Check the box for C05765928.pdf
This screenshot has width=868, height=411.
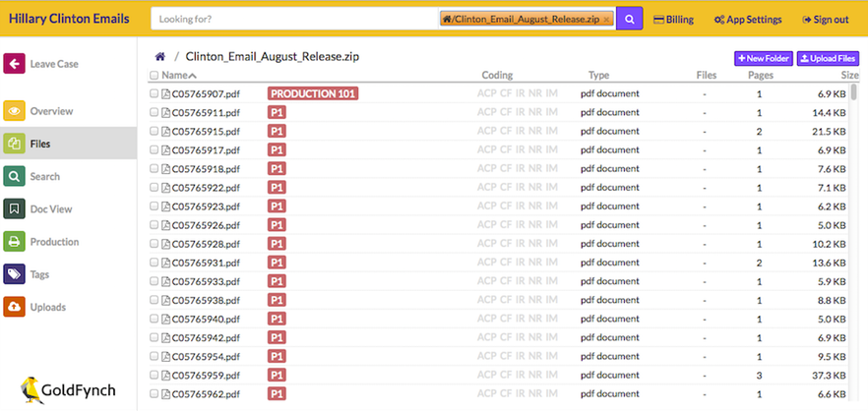[154, 244]
